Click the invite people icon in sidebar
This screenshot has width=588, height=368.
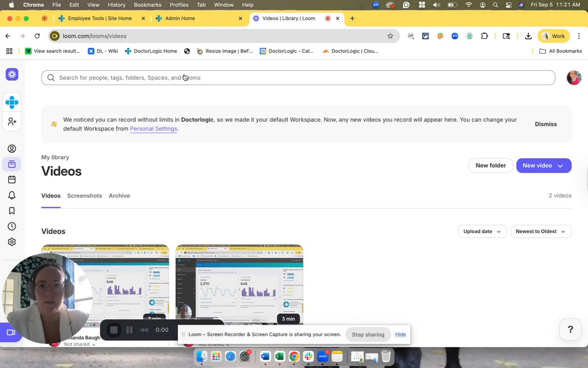click(x=12, y=121)
